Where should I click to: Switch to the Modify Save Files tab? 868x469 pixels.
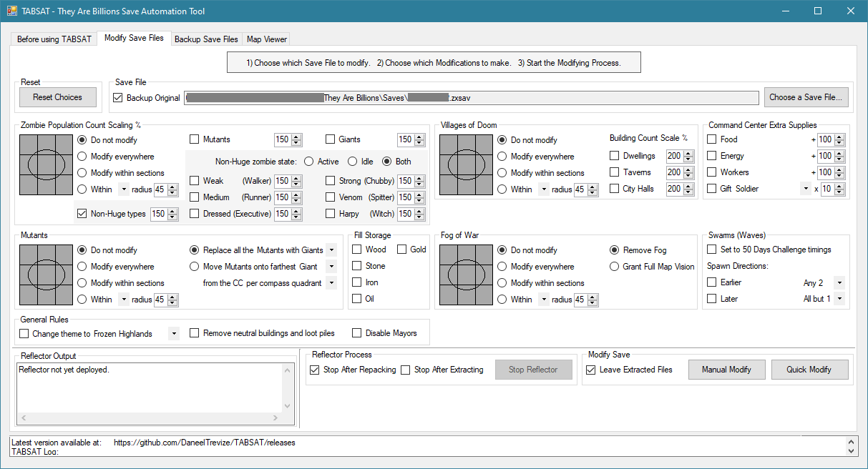pos(134,38)
